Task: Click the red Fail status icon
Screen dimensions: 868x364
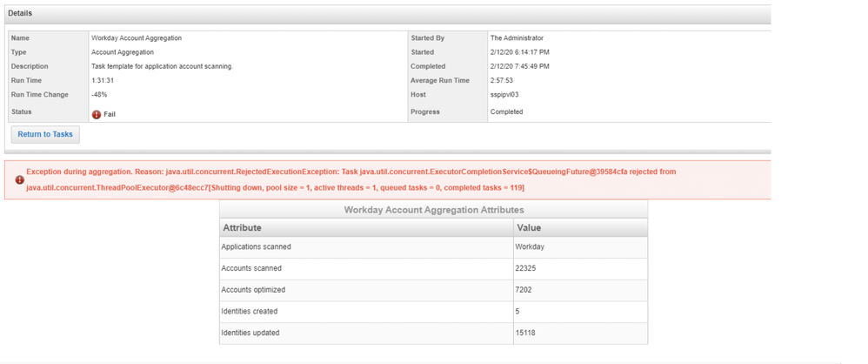Action: coord(97,114)
